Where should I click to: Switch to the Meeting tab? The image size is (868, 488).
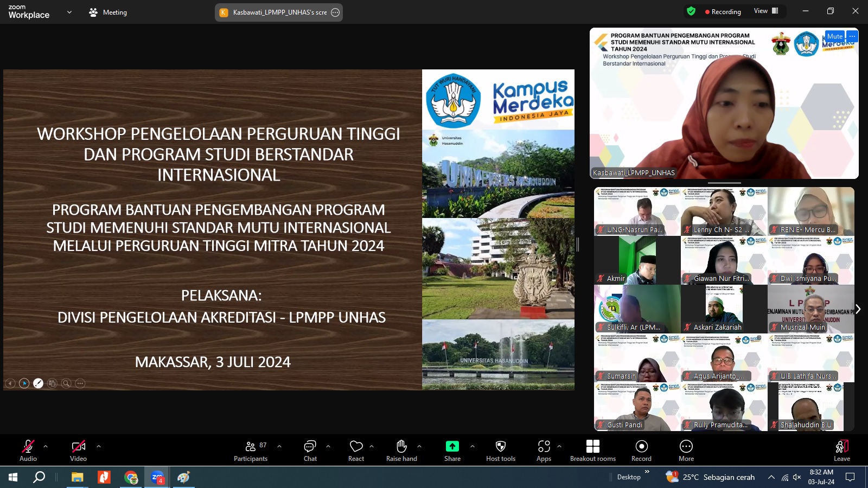(107, 12)
